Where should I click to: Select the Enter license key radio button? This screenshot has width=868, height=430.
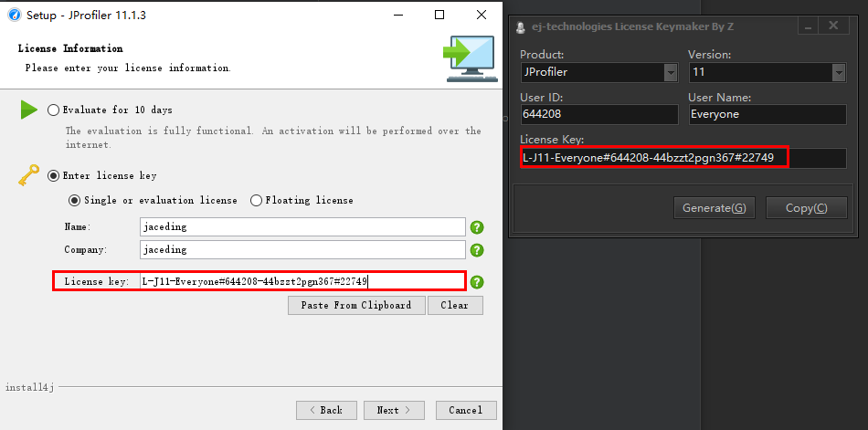click(x=53, y=175)
